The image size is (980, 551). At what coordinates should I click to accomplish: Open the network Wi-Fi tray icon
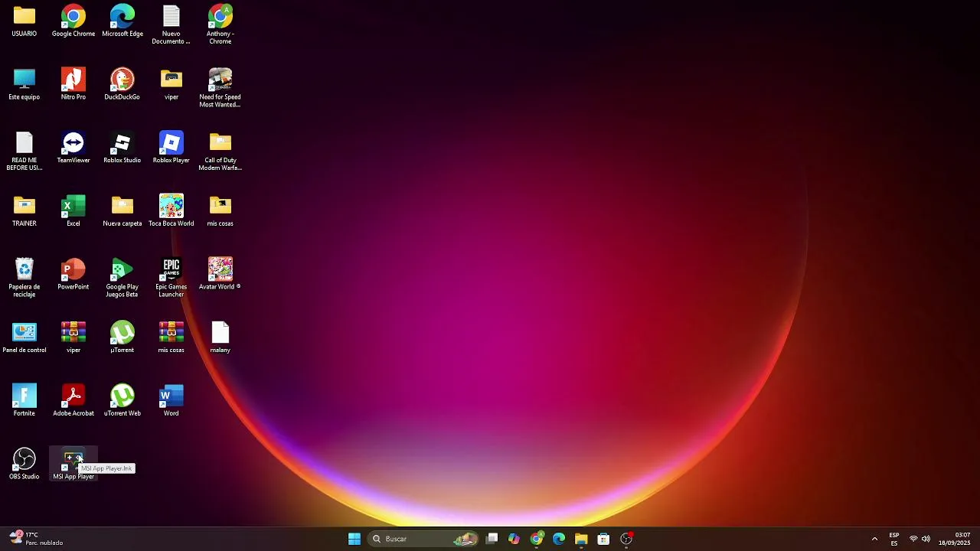913,539
